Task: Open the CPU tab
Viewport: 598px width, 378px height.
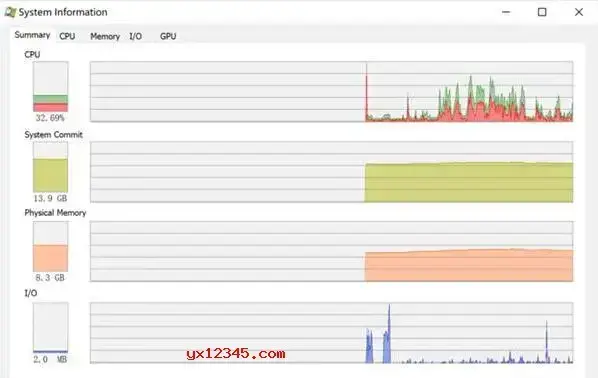Action: tap(67, 36)
